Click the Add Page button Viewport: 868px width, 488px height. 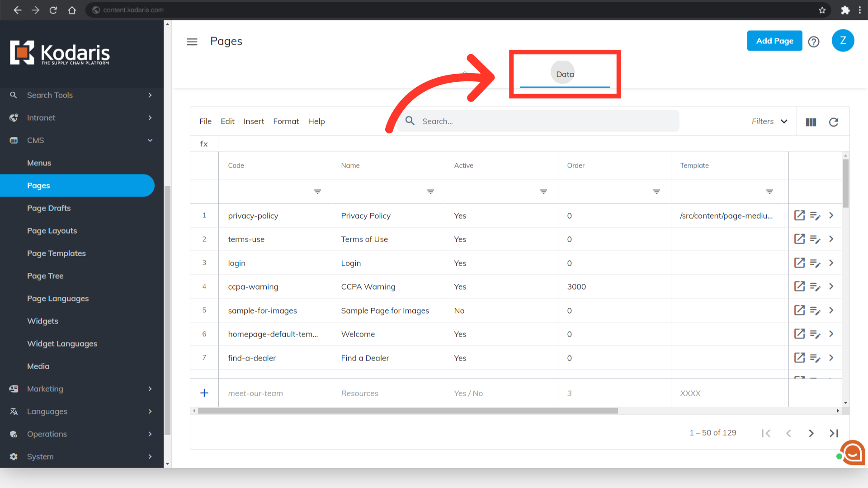click(x=774, y=41)
